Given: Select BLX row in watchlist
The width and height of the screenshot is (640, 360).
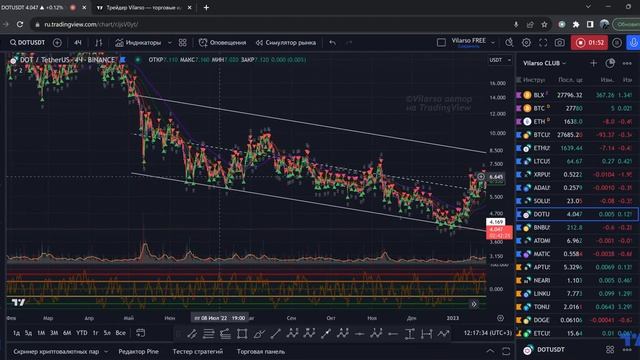Looking at the screenshot, I should click(578, 95).
